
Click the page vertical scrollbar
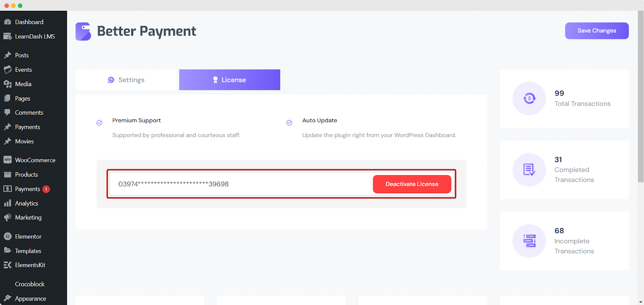click(641, 96)
